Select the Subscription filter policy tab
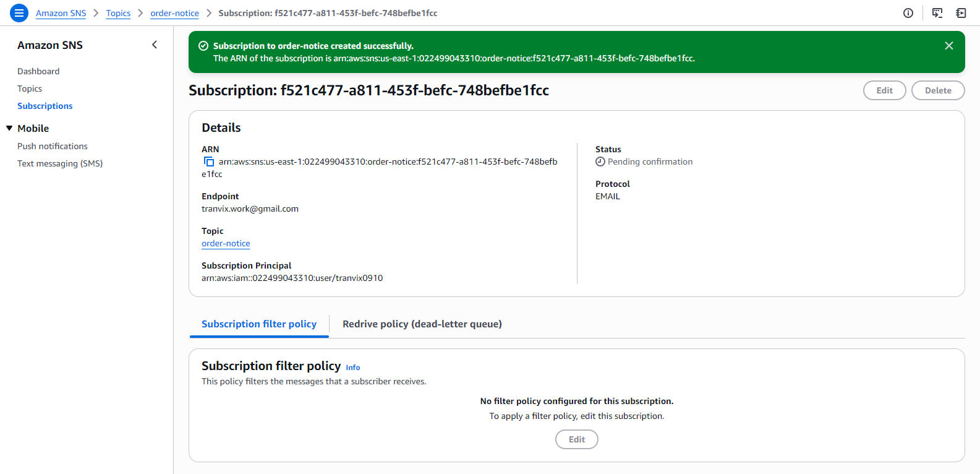Image resolution: width=980 pixels, height=474 pixels. (259, 324)
